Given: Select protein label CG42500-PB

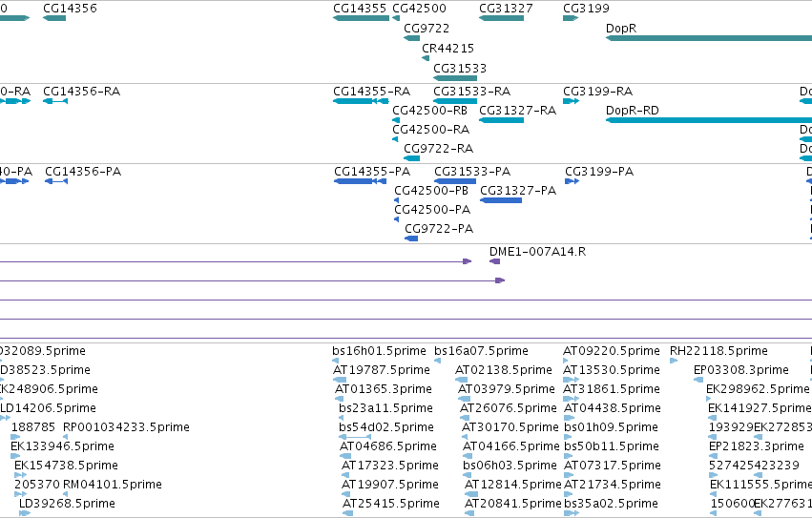Looking at the screenshot, I should pos(431,191).
